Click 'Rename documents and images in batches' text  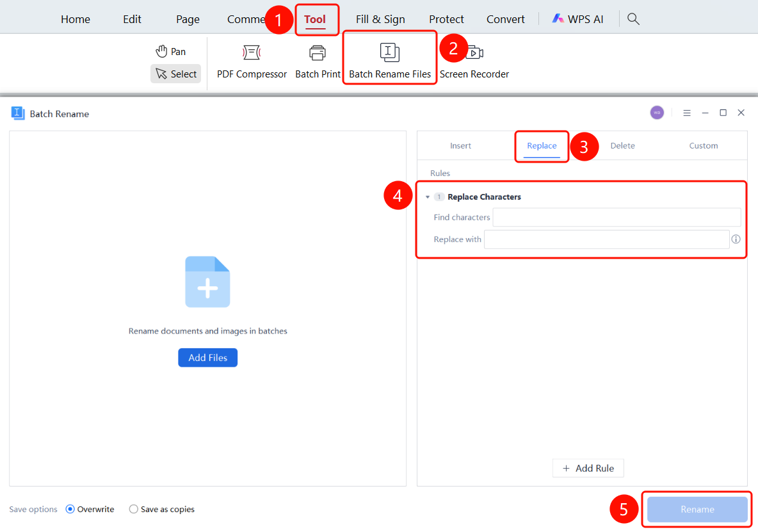pos(208,331)
